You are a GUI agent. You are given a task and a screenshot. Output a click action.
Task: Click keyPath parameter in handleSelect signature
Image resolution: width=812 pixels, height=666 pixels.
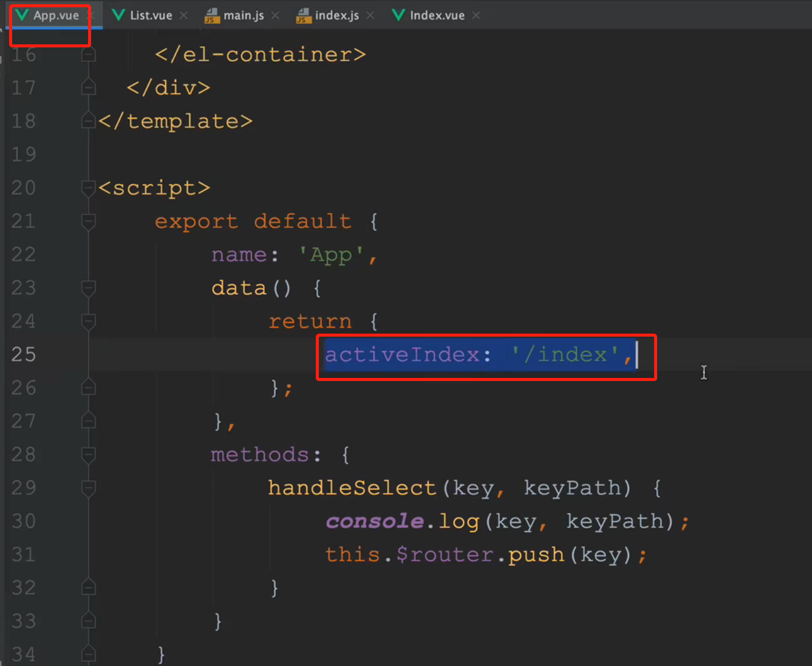point(573,488)
